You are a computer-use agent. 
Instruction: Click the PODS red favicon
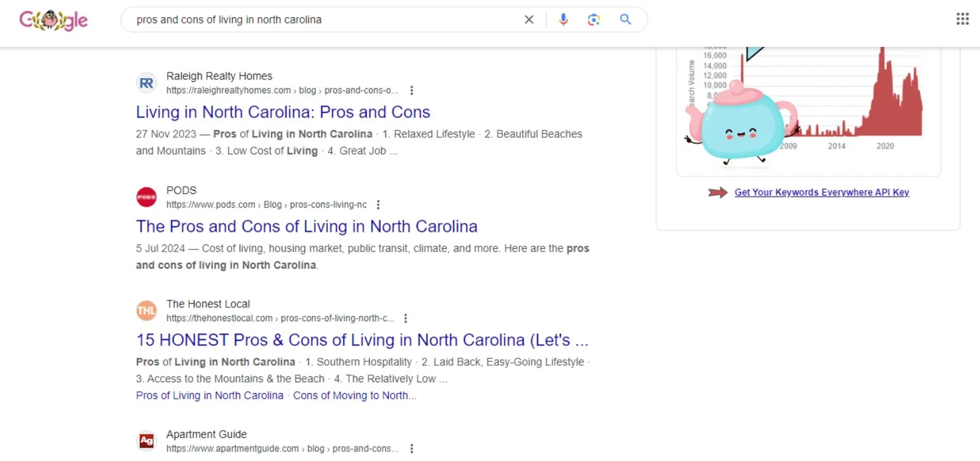[146, 197]
